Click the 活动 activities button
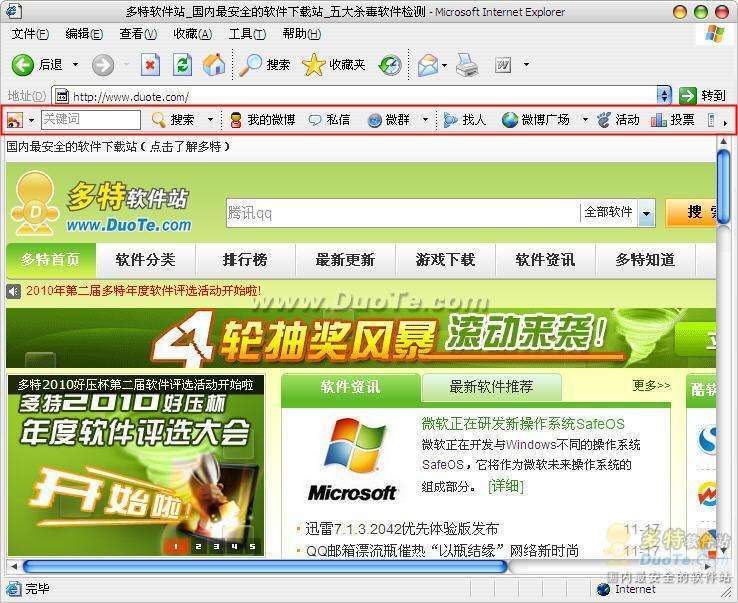The height and width of the screenshot is (603, 738). [x=618, y=120]
